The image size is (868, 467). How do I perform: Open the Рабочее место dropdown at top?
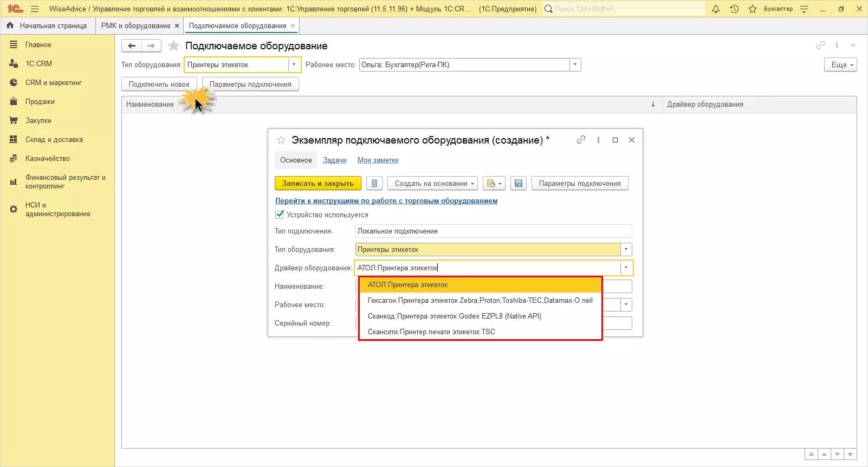[575, 65]
